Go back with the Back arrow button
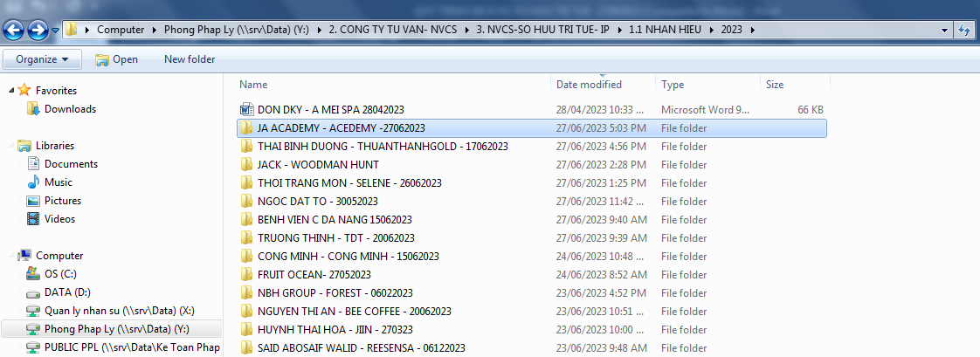Viewport: 980px width, 357px height. coord(14,30)
